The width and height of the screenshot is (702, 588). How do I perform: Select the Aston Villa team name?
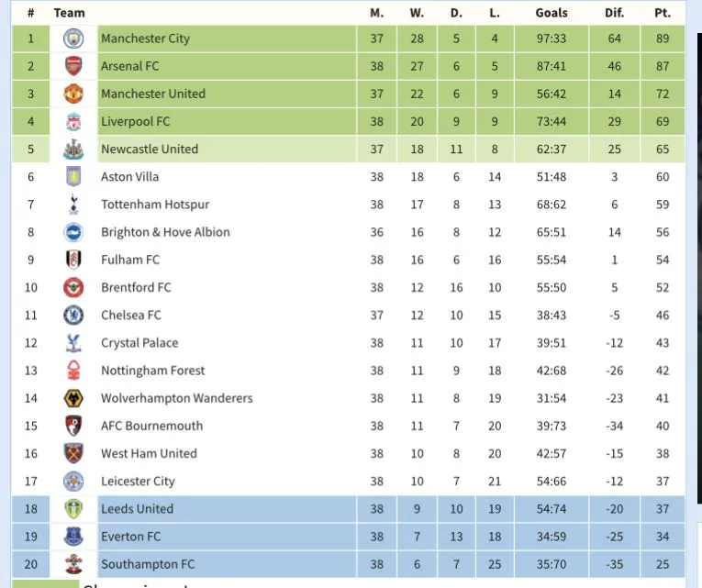[129, 177]
